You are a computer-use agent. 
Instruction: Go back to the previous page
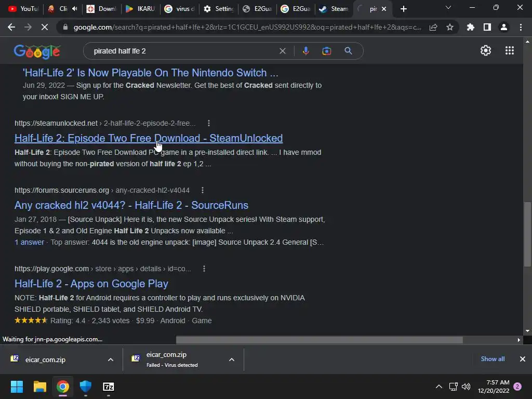[11, 27]
